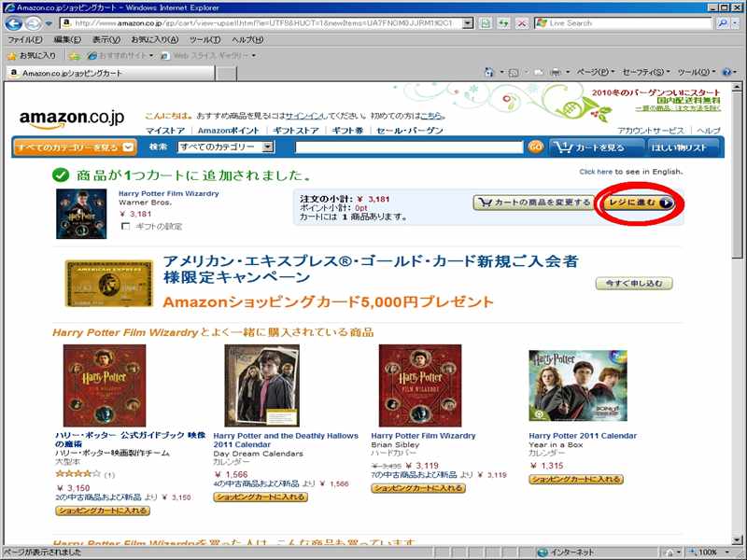Click the すべてのカテゴリーを見る orange button

(76, 147)
